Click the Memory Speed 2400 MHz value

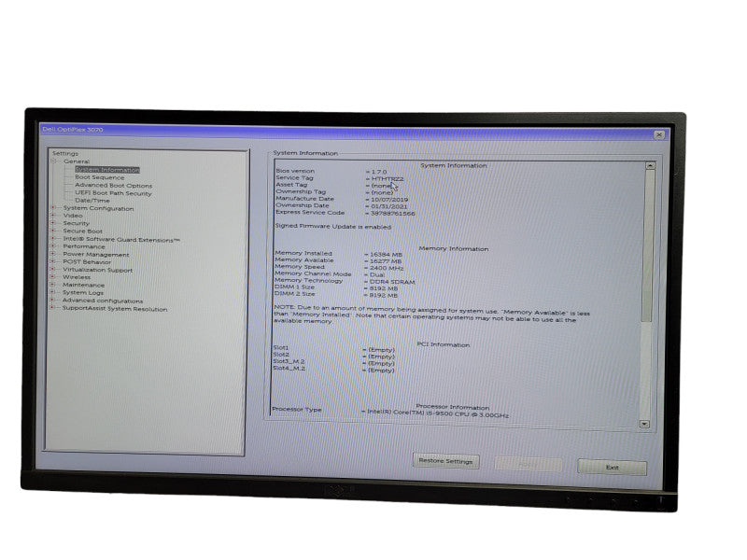(x=387, y=268)
